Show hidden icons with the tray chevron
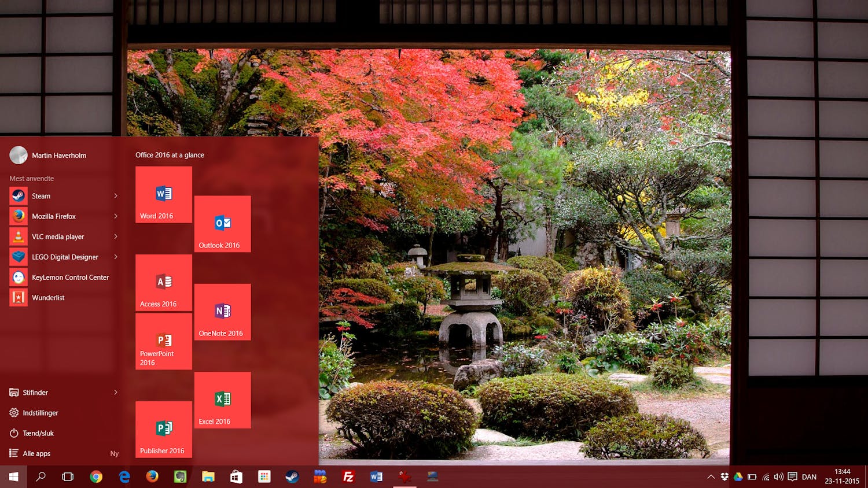The width and height of the screenshot is (868, 488). [x=711, y=477]
